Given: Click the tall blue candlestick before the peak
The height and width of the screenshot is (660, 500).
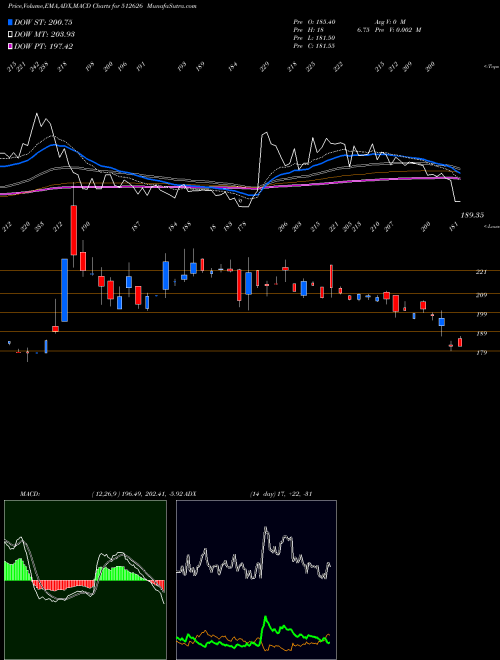Looking at the screenshot, I should coord(64,290).
